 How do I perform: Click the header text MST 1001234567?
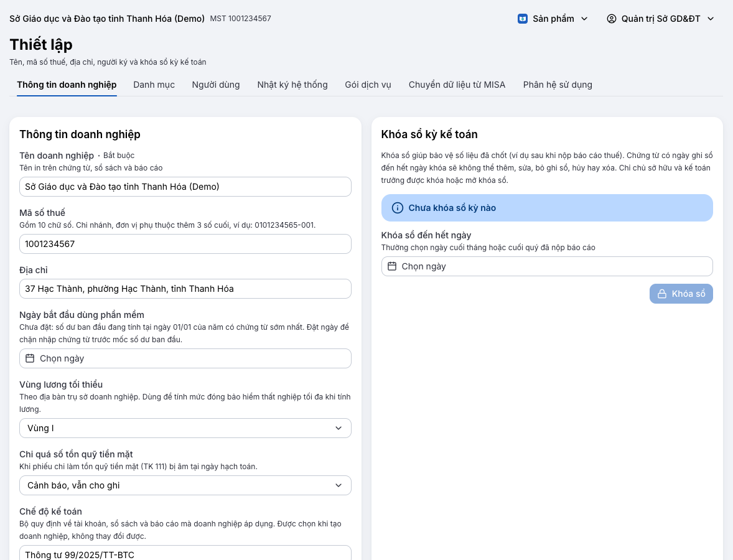click(x=240, y=19)
